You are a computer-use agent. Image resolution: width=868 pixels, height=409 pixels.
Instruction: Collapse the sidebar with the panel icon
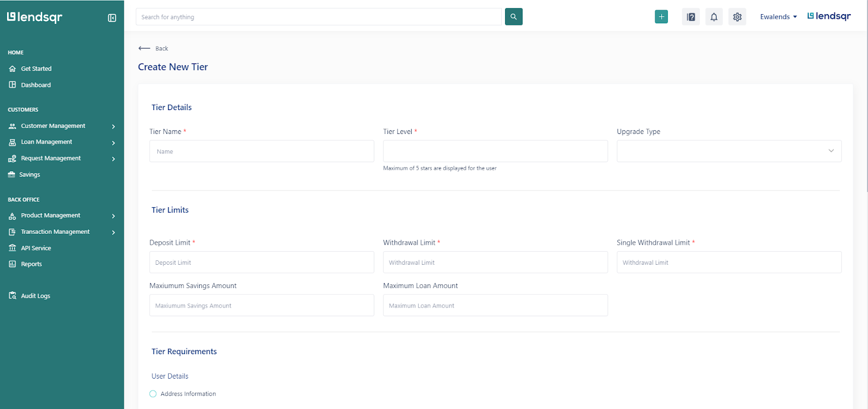click(x=112, y=18)
